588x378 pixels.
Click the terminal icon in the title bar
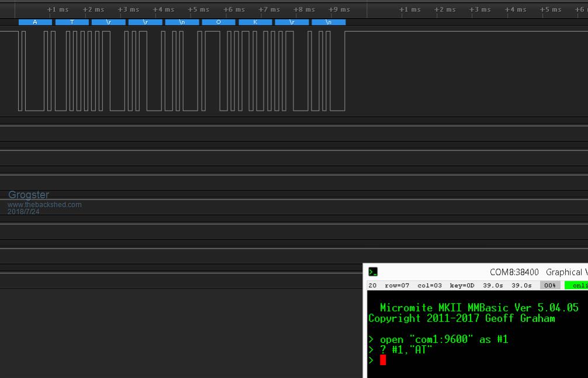click(373, 272)
